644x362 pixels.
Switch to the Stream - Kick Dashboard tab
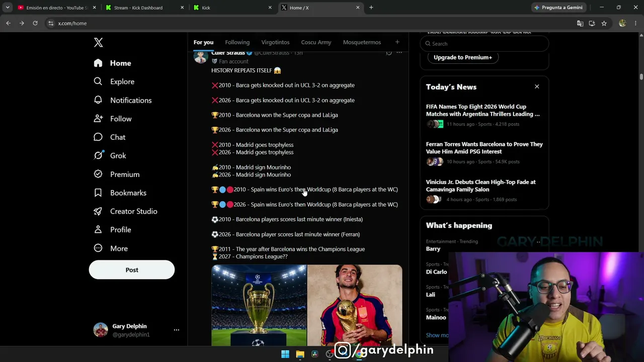coord(144,8)
